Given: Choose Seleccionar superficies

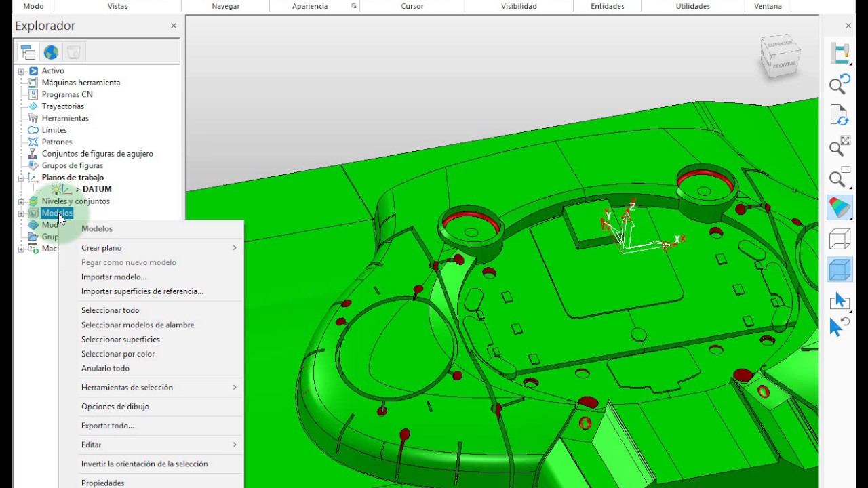Looking at the screenshot, I should point(121,340).
